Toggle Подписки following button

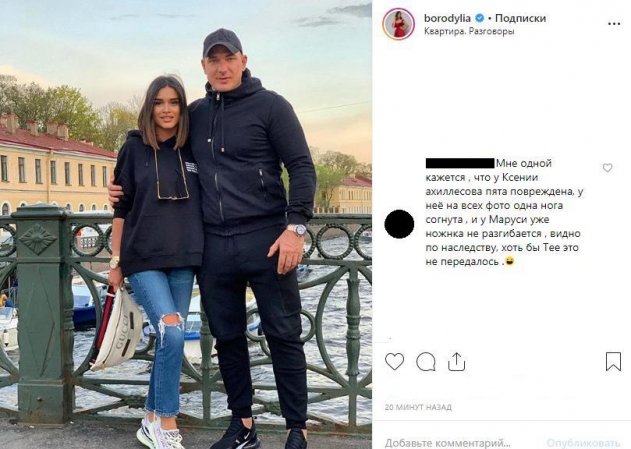pos(520,18)
